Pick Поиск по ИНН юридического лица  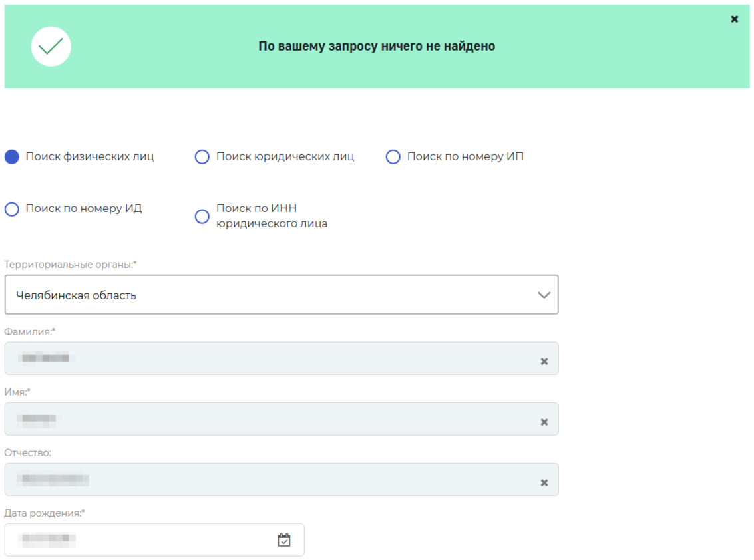[202, 217]
